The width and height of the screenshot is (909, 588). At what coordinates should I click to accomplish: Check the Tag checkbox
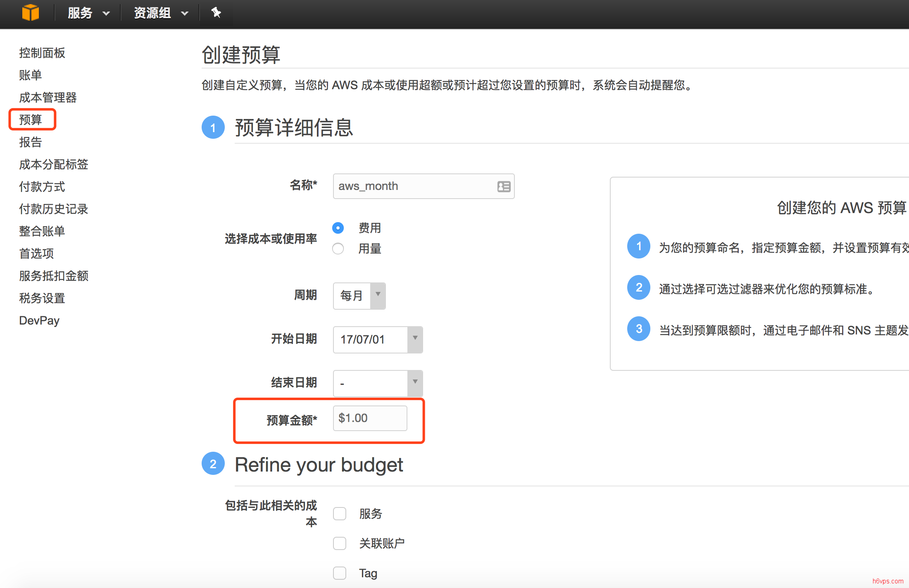340,573
